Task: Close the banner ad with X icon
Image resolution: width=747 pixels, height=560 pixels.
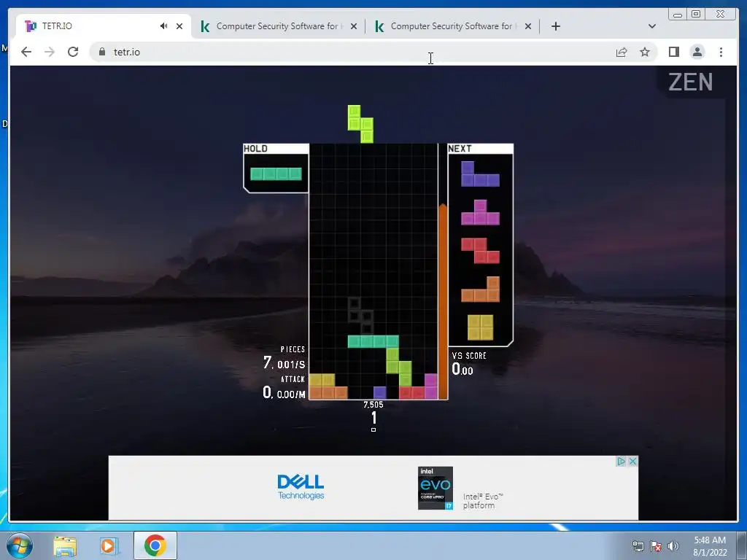Action: [x=632, y=462]
